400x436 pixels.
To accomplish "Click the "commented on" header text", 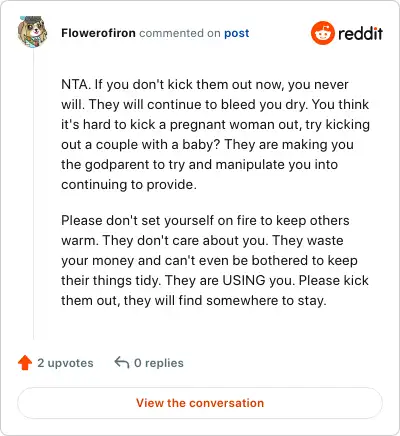I will point(180,33).
